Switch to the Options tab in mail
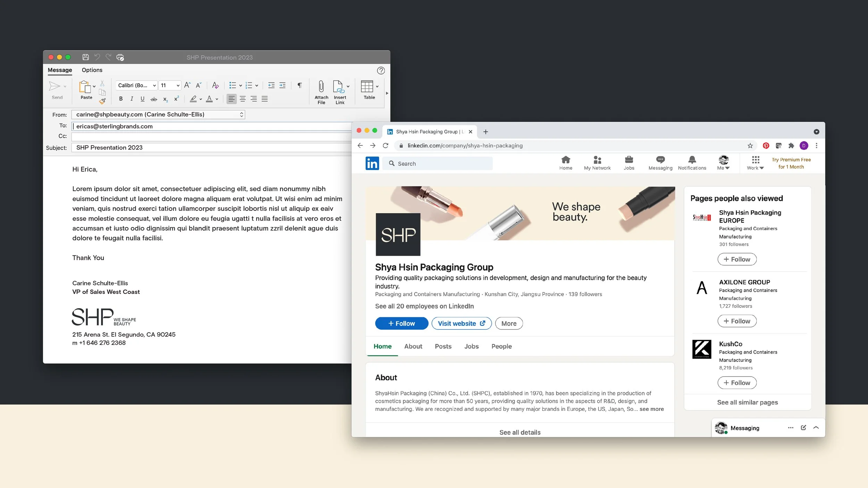The width and height of the screenshot is (868, 488). (x=92, y=70)
